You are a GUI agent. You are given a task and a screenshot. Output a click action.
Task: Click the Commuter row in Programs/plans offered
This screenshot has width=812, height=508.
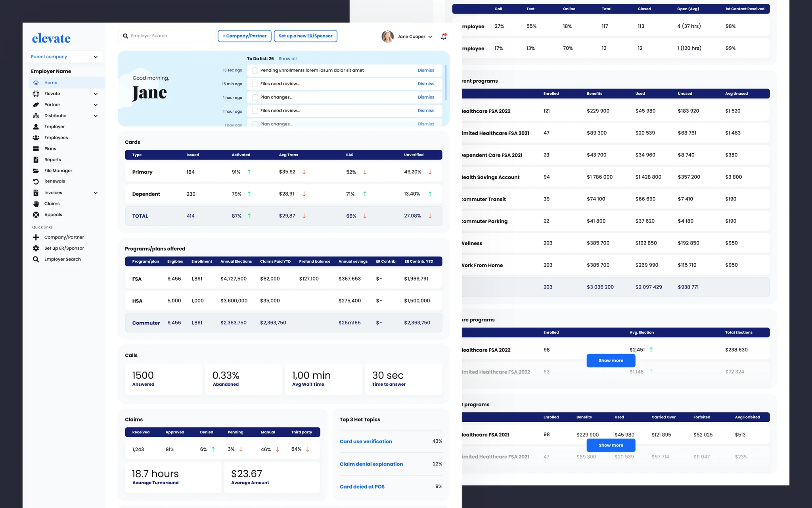click(x=283, y=323)
